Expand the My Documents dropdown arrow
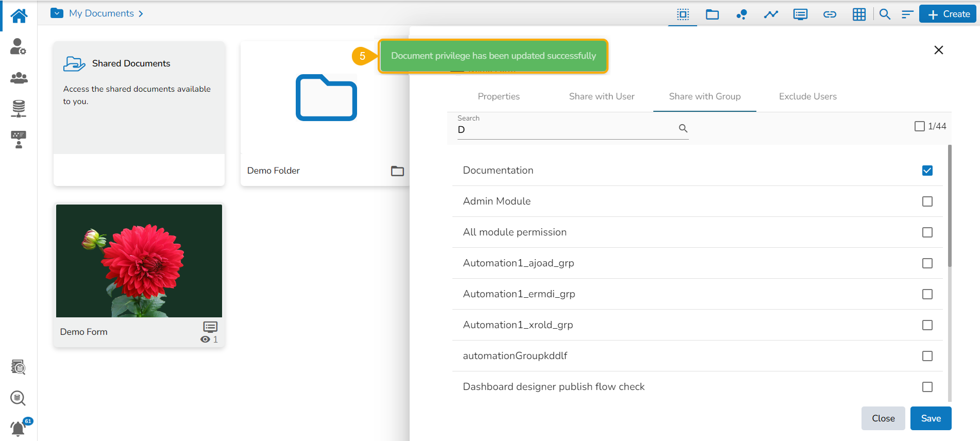The image size is (980, 441). click(x=57, y=13)
